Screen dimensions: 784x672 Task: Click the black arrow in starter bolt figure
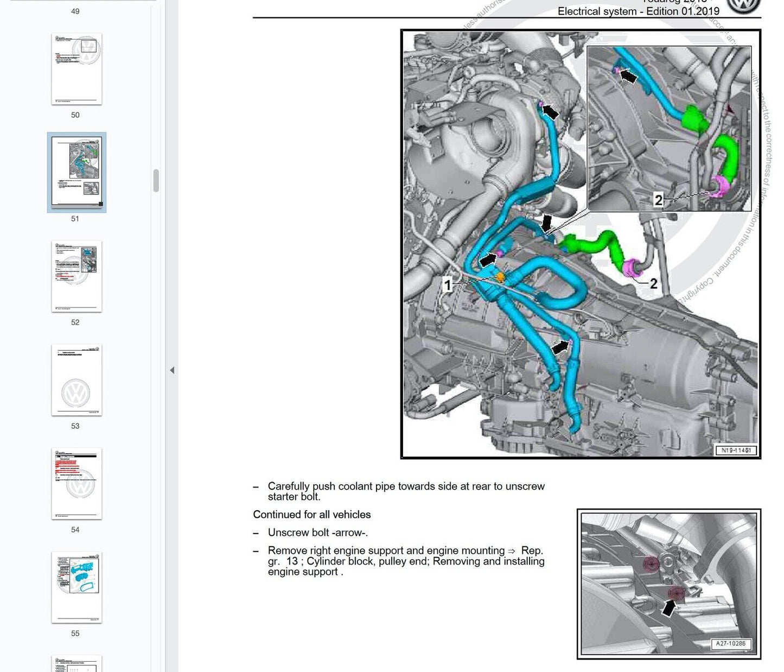tap(669, 607)
